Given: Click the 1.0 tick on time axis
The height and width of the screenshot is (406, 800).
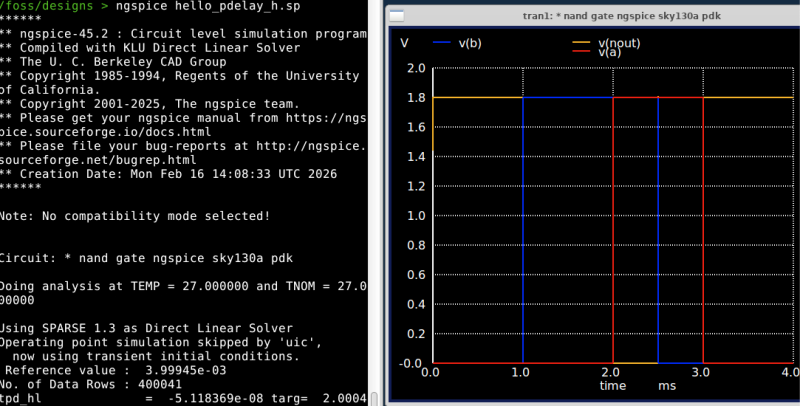Looking at the screenshot, I should 521,372.
